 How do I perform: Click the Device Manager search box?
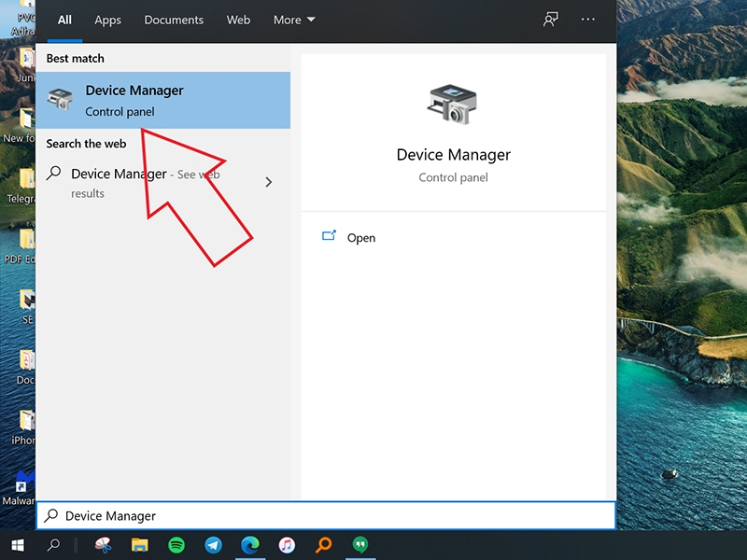coord(326,515)
